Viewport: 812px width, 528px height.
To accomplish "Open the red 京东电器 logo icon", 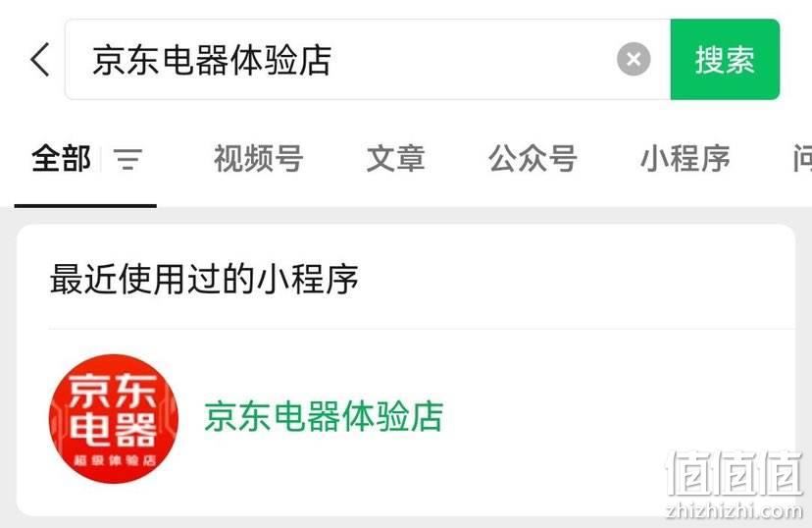I will (x=114, y=419).
